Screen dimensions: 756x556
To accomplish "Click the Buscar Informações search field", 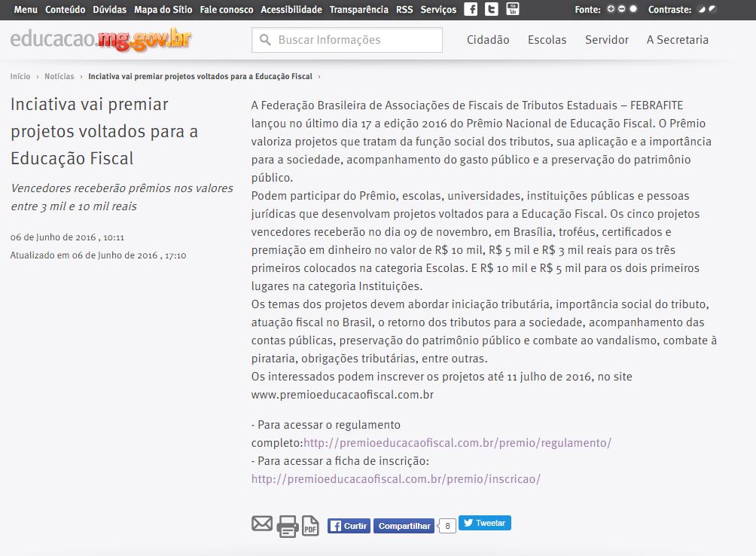I will (354, 40).
